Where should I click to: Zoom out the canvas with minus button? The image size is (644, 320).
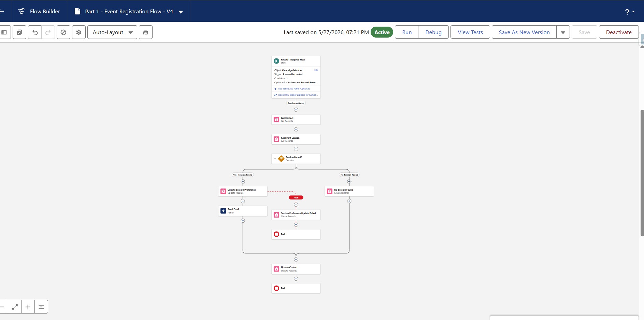coord(3,307)
